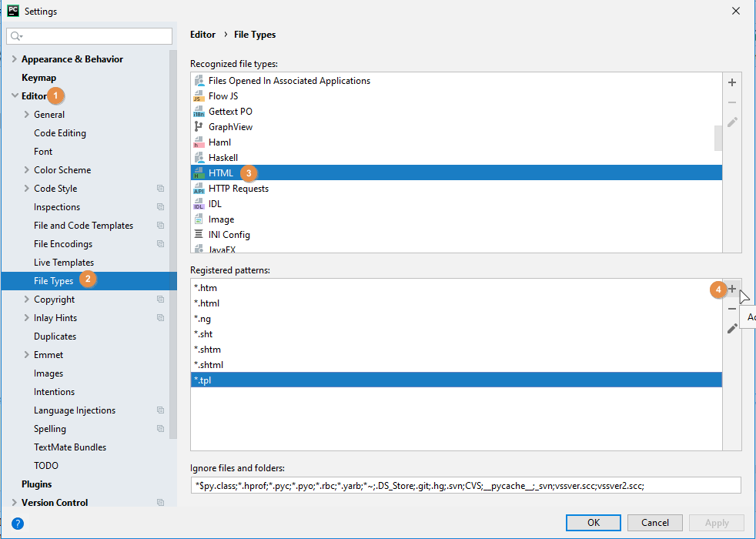Open the help question mark icon
Viewport: 756px width, 539px height.
(18, 523)
